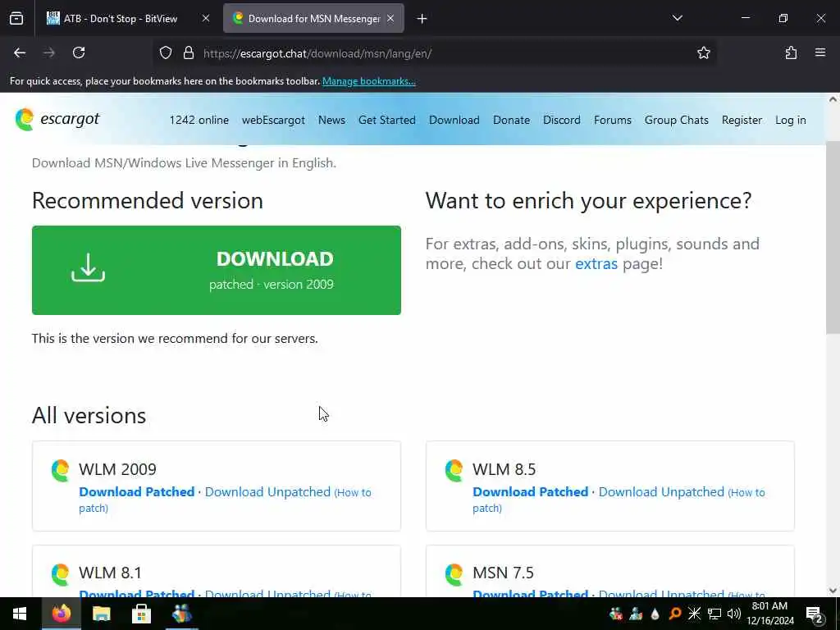This screenshot has width=840, height=630.
Task: Click the orange magnifier tray icon
Action: point(674,614)
